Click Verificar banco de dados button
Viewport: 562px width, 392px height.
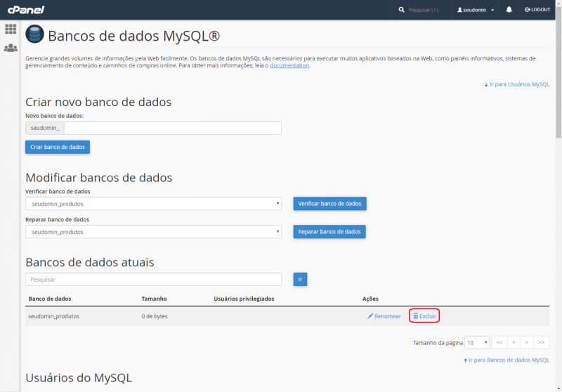point(329,204)
